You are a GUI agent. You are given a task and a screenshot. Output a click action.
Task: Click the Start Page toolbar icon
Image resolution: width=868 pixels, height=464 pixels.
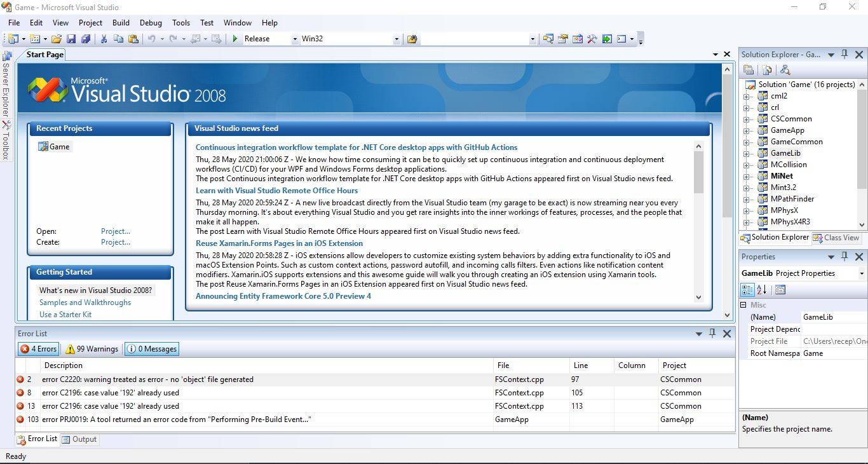[607, 39]
